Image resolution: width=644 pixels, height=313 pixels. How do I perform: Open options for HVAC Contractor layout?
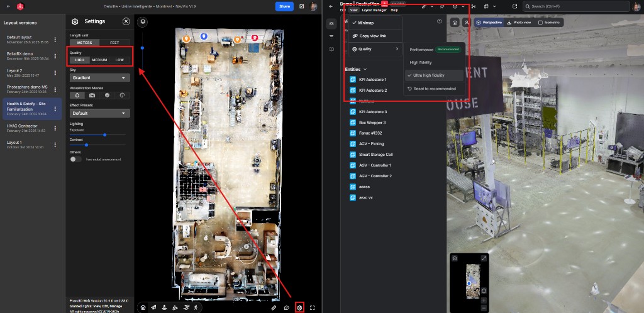click(55, 128)
